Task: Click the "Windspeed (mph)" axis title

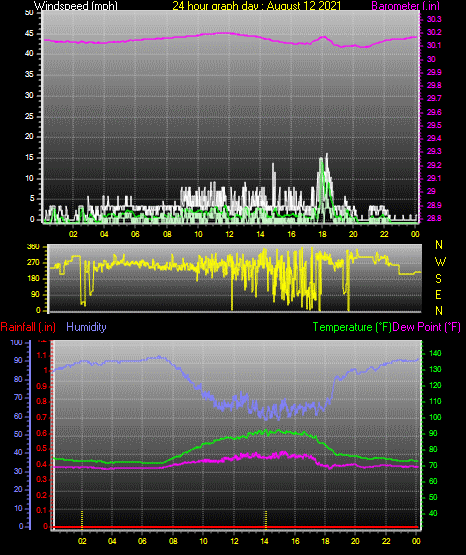Action: (x=76, y=6)
